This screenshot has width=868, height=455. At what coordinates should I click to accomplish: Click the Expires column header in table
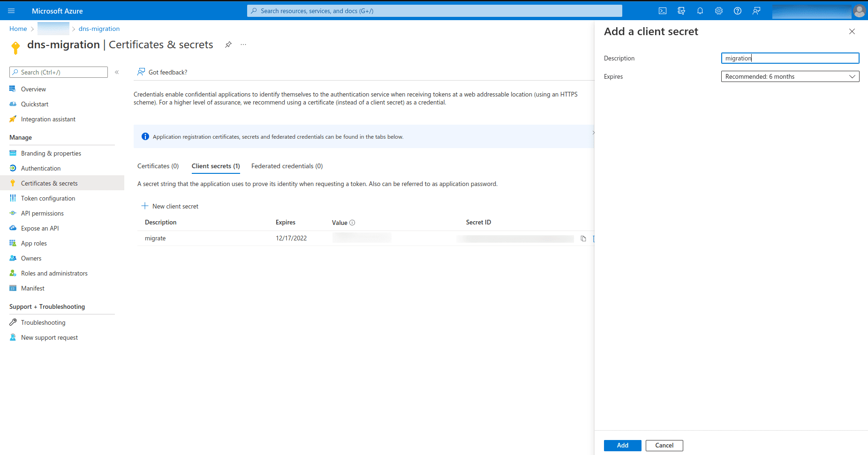pyautogui.click(x=286, y=222)
